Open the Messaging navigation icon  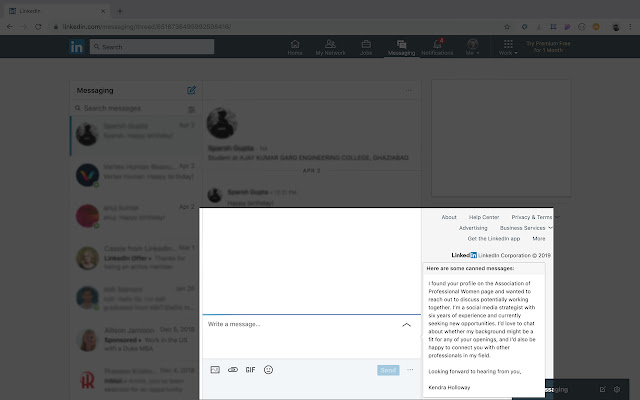click(x=401, y=47)
